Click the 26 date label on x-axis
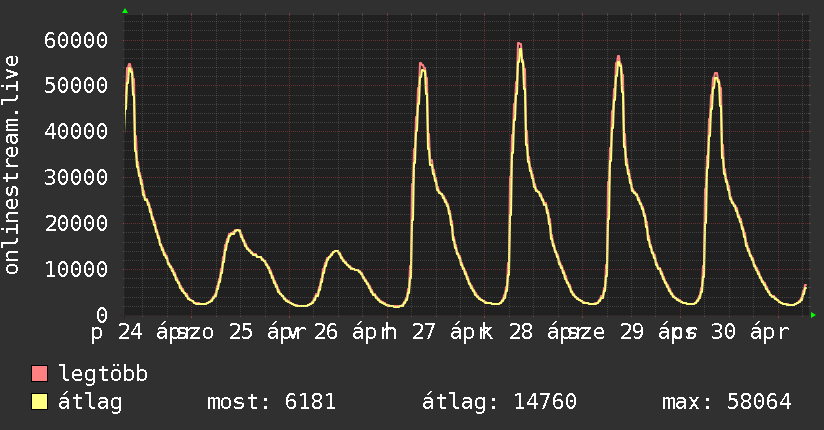Image resolution: width=824 pixels, height=430 pixels. pos(326,332)
